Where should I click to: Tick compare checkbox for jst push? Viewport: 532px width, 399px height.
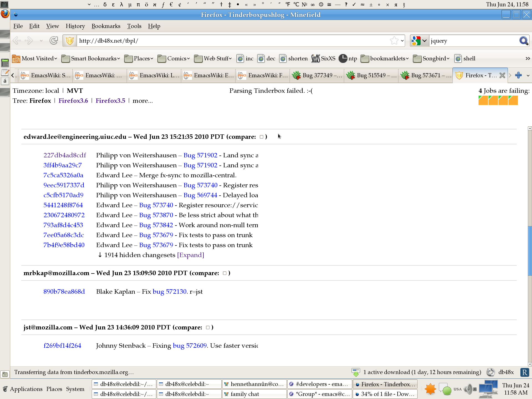[x=208, y=328]
